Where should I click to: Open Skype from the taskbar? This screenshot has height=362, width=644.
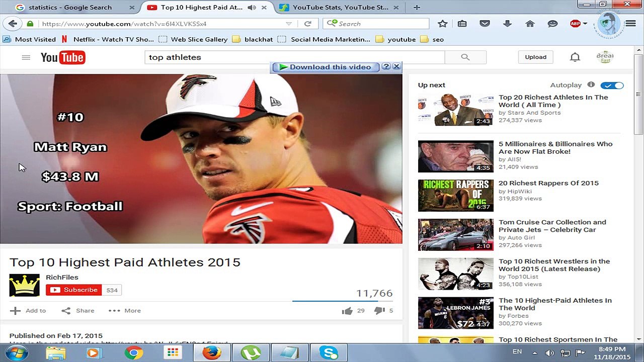[329, 353]
